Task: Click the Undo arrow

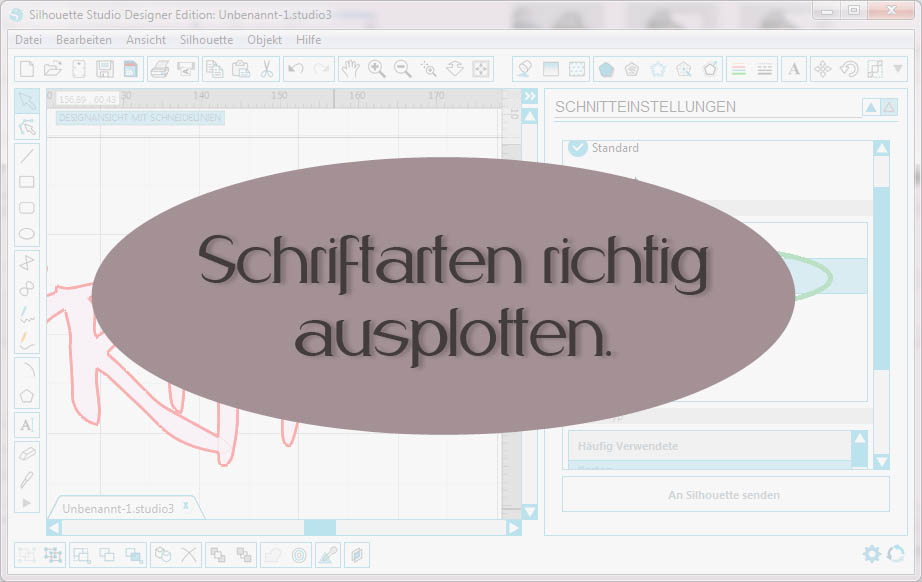Action: point(297,69)
